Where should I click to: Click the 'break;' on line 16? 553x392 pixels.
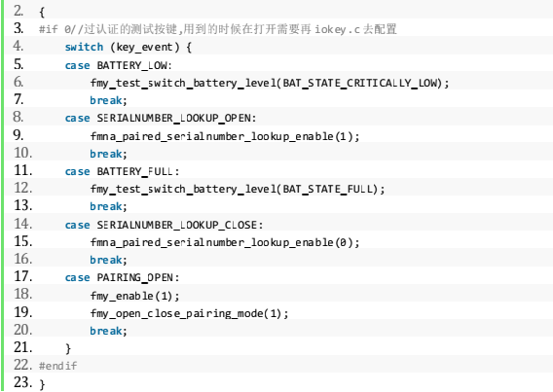coord(108,260)
